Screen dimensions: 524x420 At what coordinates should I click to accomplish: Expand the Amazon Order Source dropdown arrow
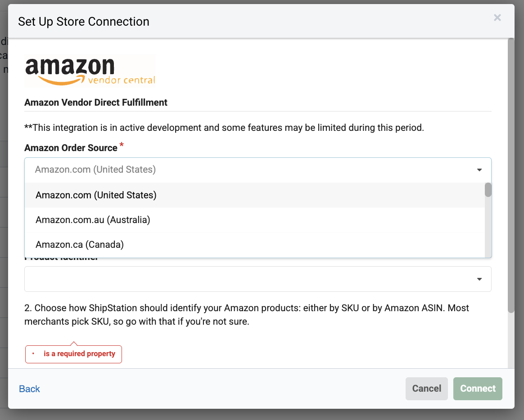pyautogui.click(x=479, y=170)
